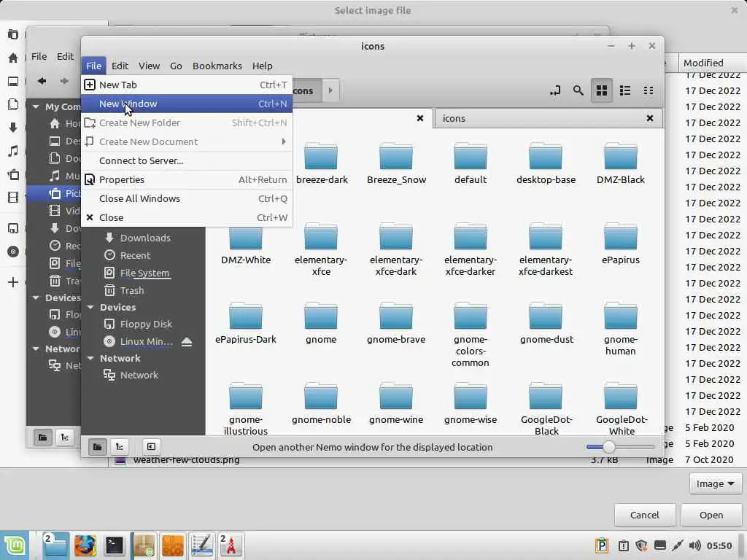This screenshot has width=747, height=560.
Task: Click the path bar forward arrow
Action: click(330, 90)
